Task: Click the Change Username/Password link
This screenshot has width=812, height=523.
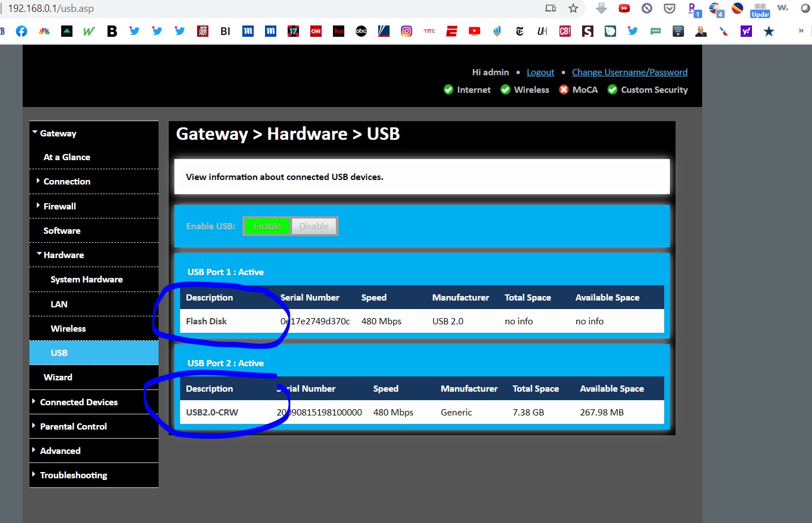Action: (630, 72)
